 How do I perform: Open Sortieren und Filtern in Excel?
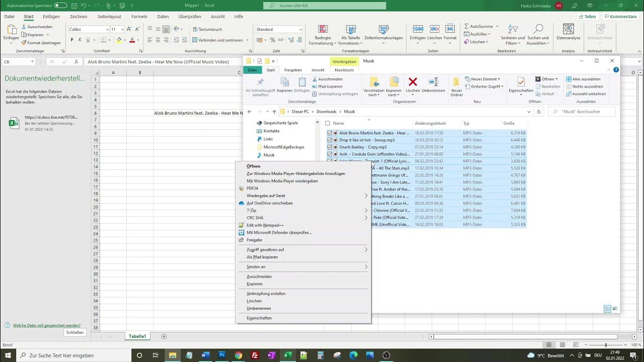pos(513,34)
